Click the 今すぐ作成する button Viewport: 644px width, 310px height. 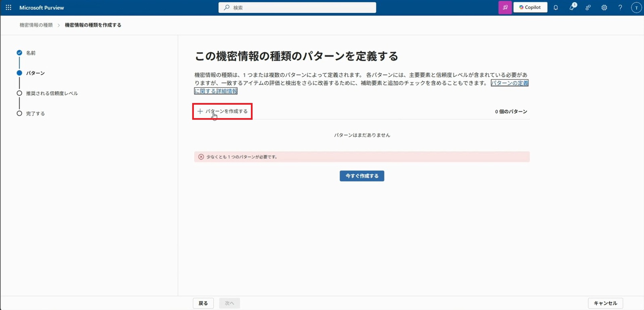[362, 176]
